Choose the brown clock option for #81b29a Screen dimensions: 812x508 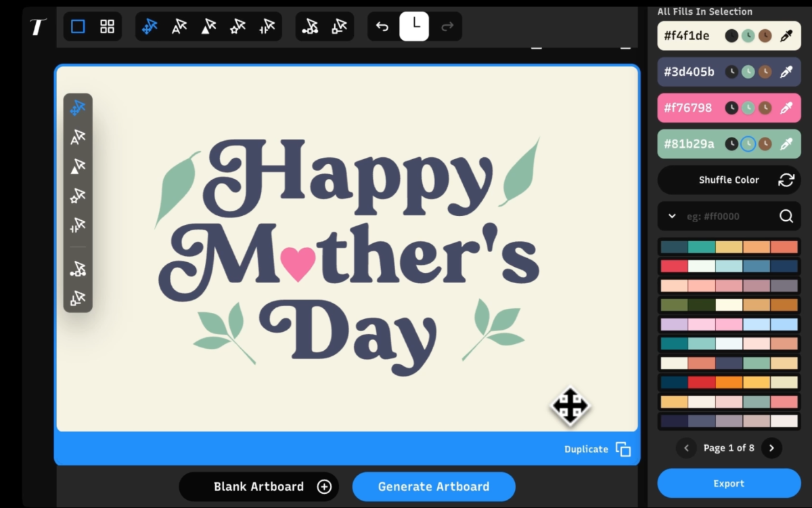tap(765, 144)
